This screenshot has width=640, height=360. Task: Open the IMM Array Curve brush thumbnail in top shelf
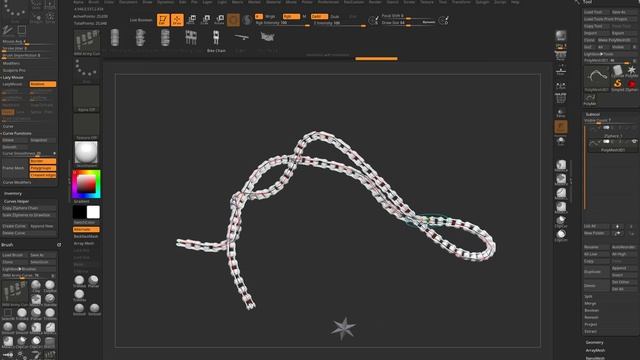tap(87, 42)
